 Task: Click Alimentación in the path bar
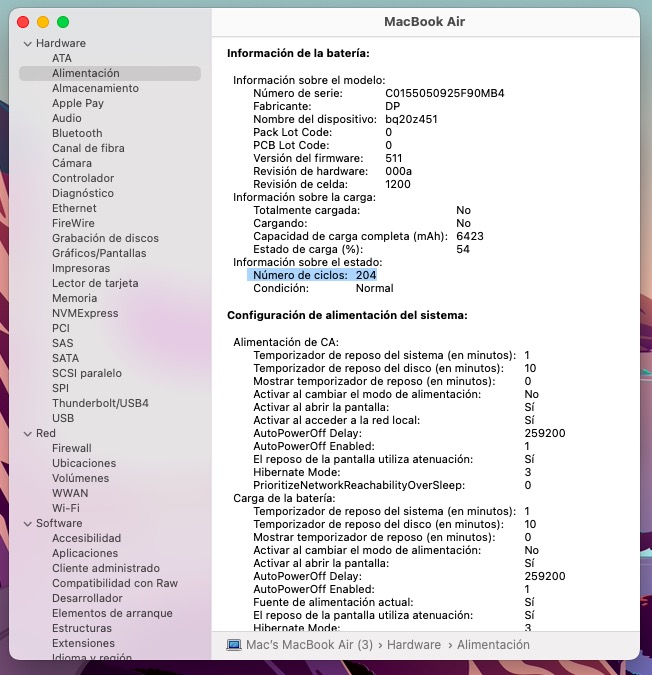(493, 646)
